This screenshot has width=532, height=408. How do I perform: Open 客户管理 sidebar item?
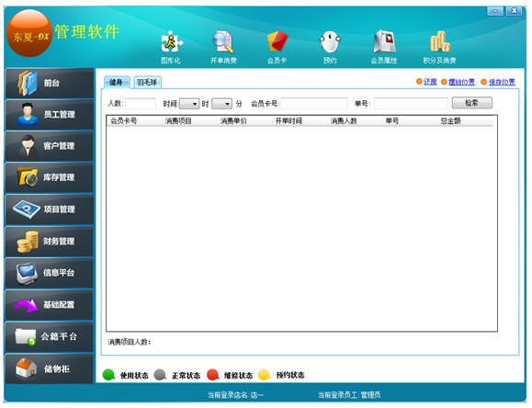point(50,146)
